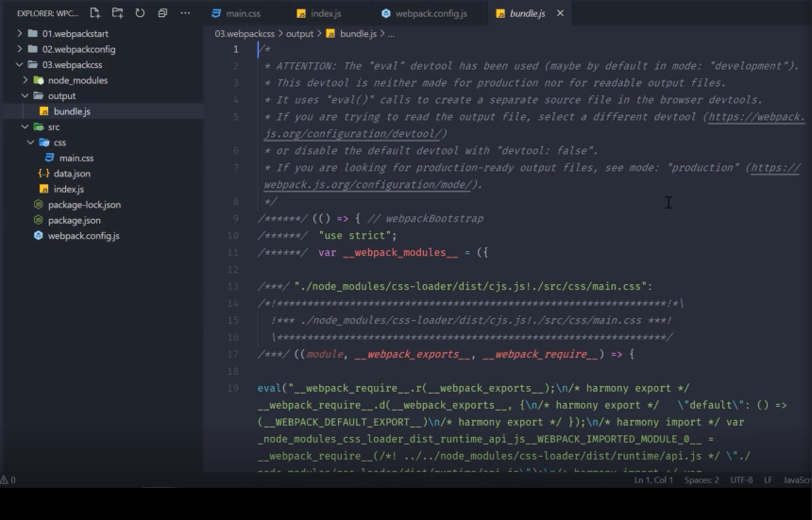The image size is (812, 520).
Task: Click Ln 1, Col 1 in status bar
Action: (x=653, y=480)
